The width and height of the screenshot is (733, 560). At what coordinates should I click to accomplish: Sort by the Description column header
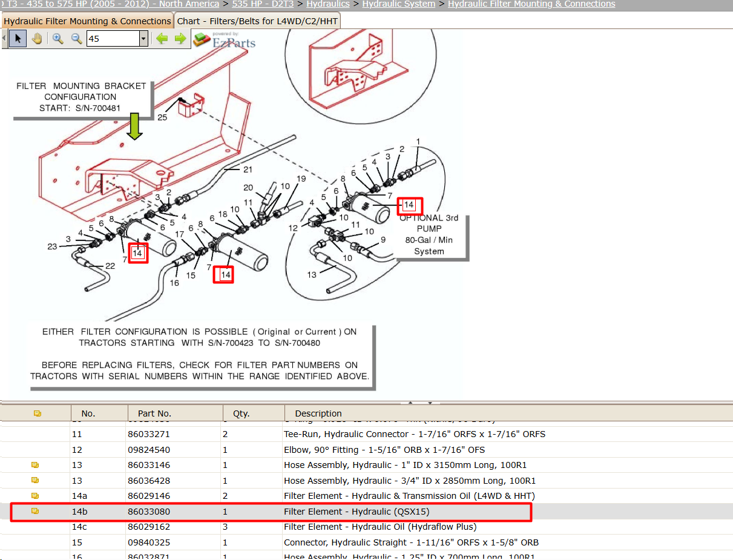(318, 413)
